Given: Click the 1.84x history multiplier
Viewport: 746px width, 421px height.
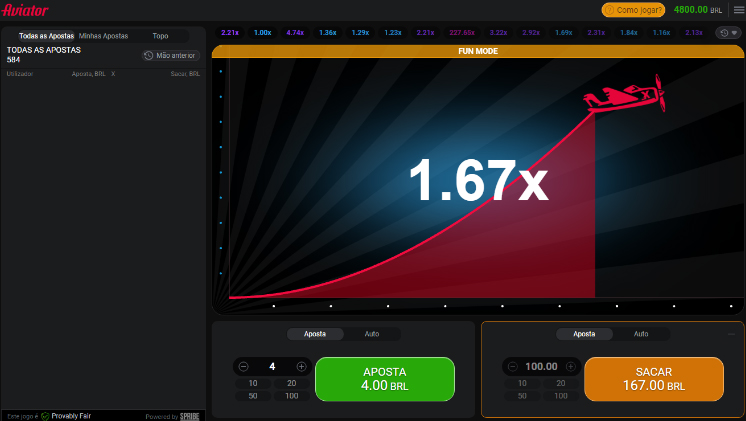Looking at the screenshot, I should 629,33.
